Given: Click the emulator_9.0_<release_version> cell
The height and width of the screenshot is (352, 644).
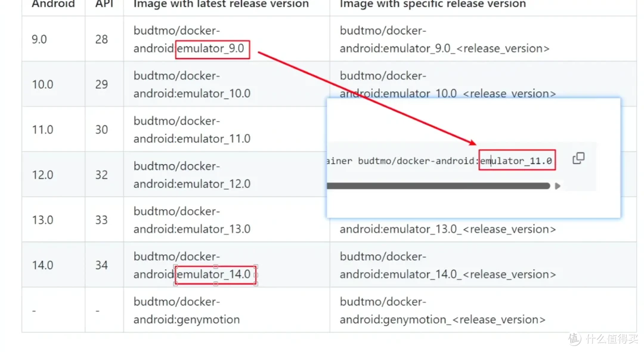Looking at the screenshot, I should [x=483, y=39].
